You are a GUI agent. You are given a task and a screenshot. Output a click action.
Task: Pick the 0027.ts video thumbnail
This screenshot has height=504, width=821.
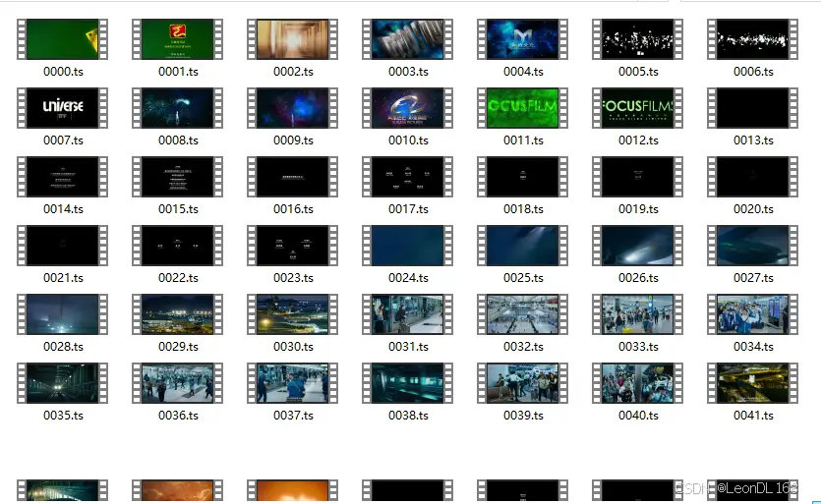tap(753, 246)
